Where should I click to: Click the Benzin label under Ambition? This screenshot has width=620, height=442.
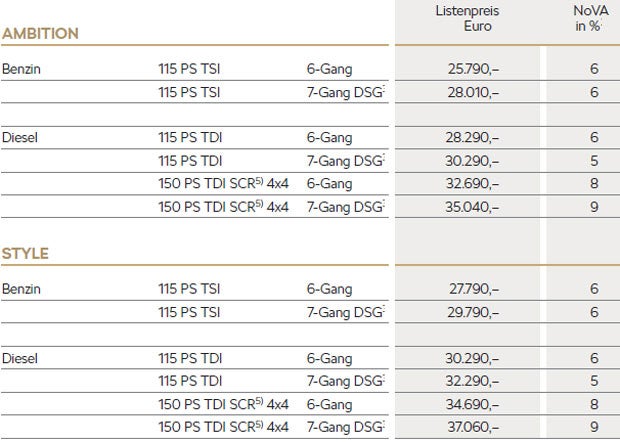(21, 69)
